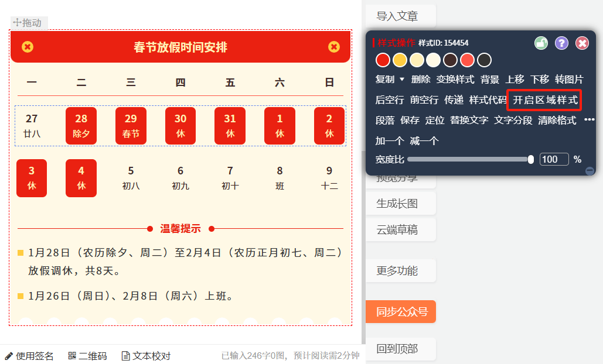Image resolution: width=603 pixels, height=364 pixels.
Task: Click the 生成长图 button
Action: [x=397, y=204]
